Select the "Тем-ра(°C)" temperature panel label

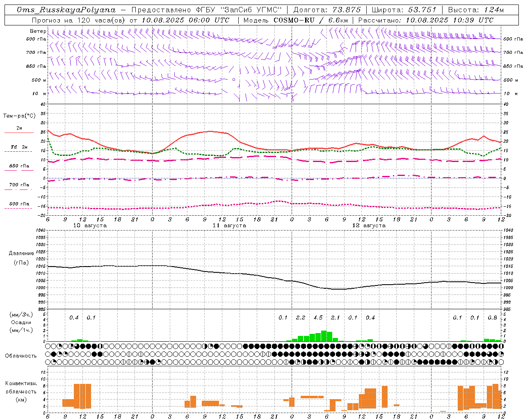(19, 116)
